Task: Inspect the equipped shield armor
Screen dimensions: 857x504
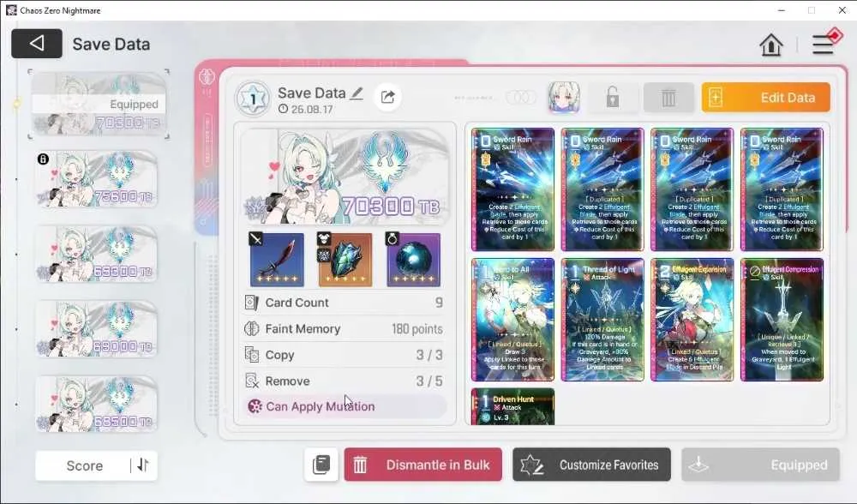Action: click(345, 260)
